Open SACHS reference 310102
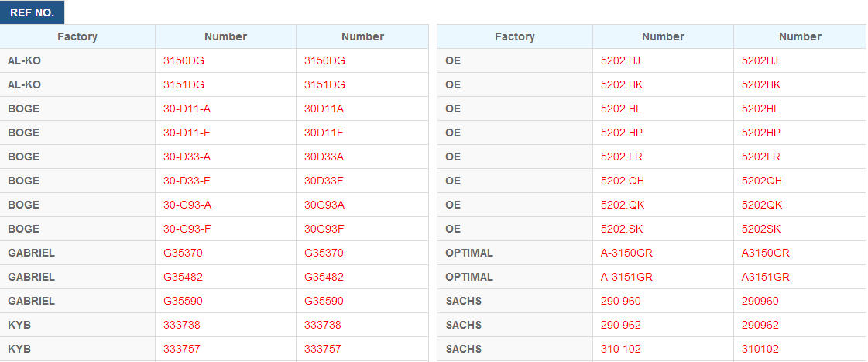Screen dimensions: 868x362 click(x=760, y=350)
